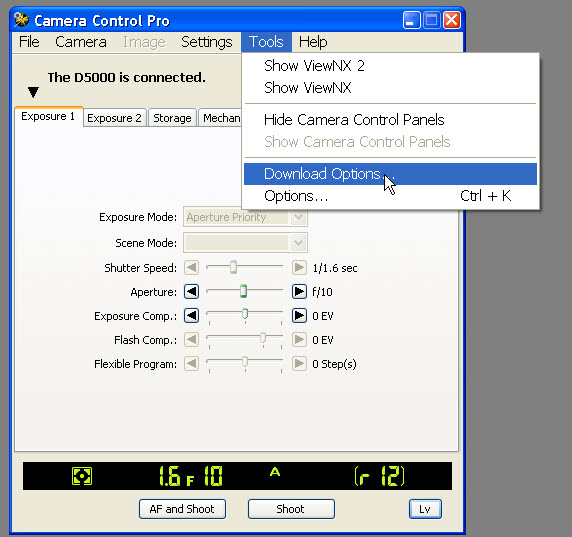Close the Camera Control Pro window
This screenshot has height=537, width=572.
pos(452,20)
